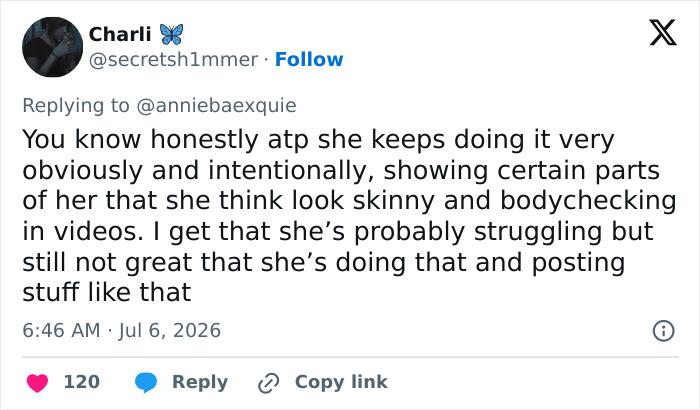Viewport: 700px width, 410px height.
Task: Open the @secretsh1mmer handle link
Action: [x=173, y=60]
